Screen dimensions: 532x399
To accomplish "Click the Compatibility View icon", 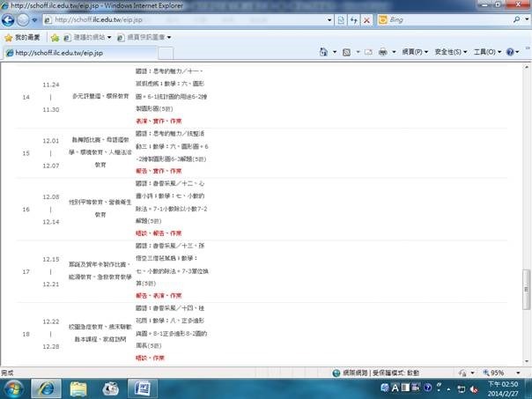I will point(342,18).
